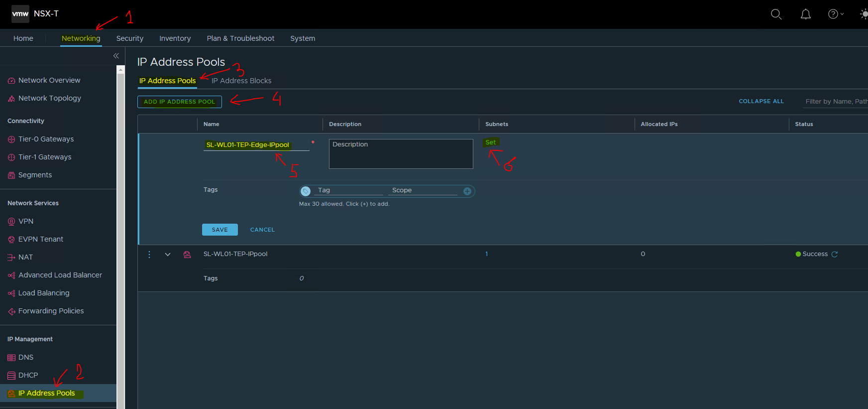Viewport: 868px width, 409px height.
Task: Click the Forwarding Policies icon
Action: tap(11, 311)
